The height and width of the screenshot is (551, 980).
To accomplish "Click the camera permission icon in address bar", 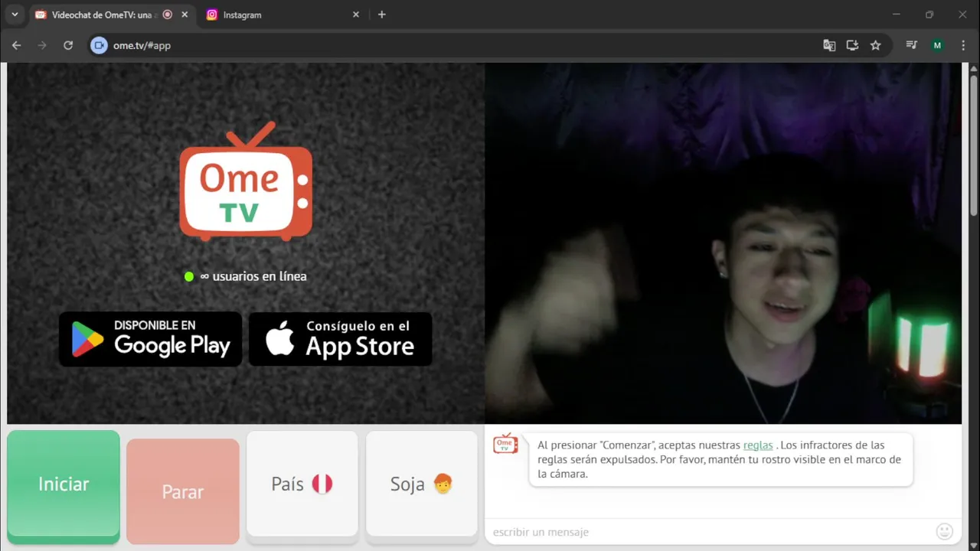I will [99, 45].
